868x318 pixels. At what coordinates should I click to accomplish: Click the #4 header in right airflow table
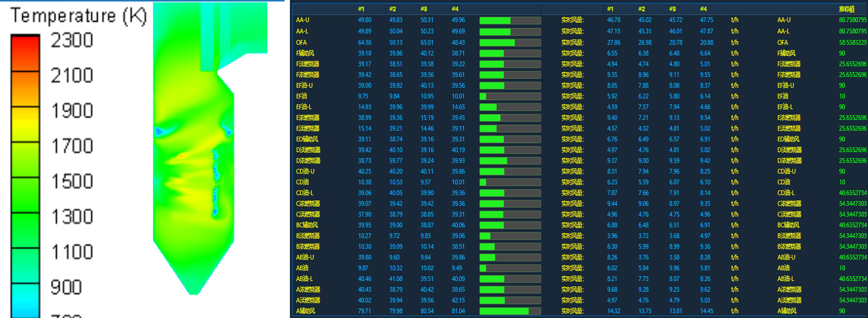(x=703, y=9)
